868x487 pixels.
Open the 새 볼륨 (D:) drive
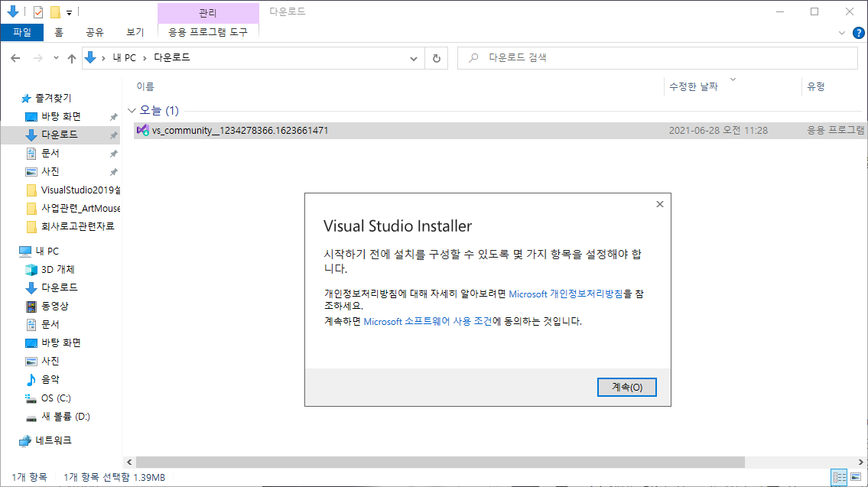point(65,416)
